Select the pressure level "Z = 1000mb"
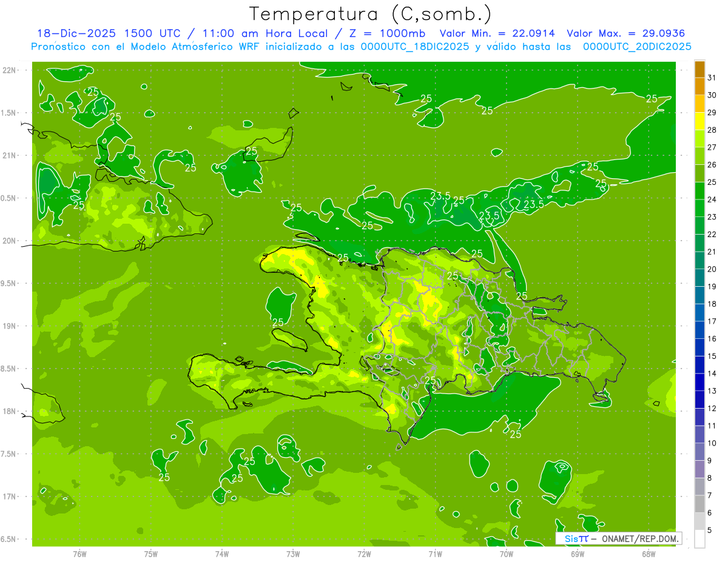The width and height of the screenshot is (728, 562). click(388, 33)
